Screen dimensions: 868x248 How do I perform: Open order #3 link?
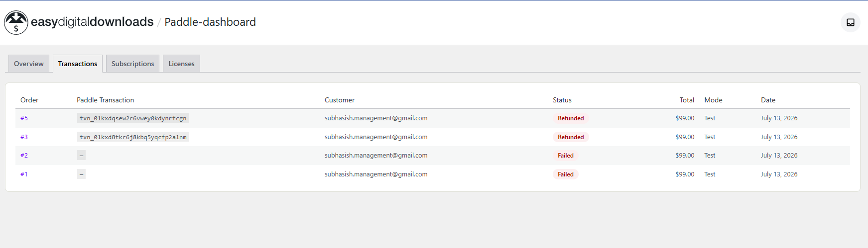24,137
